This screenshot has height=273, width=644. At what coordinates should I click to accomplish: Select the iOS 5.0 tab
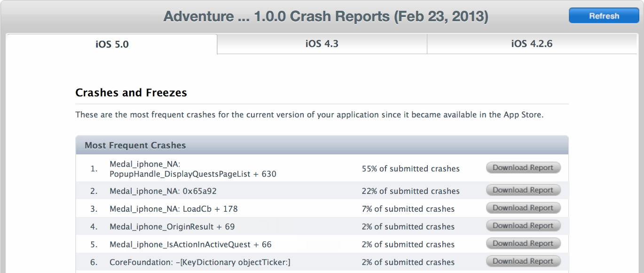point(111,44)
